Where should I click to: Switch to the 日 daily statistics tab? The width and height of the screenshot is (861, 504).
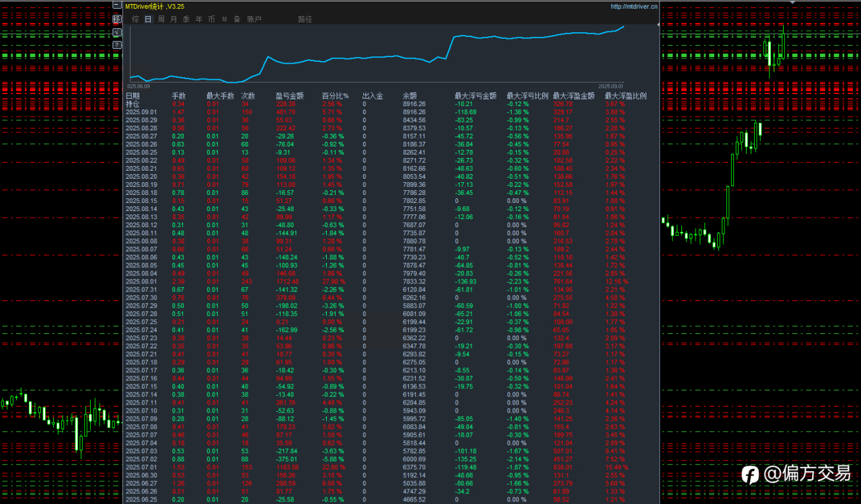[148, 19]
